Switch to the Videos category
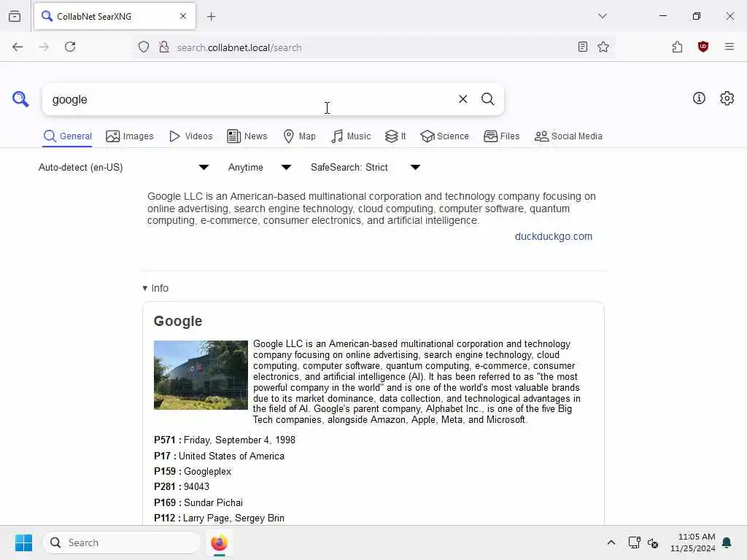This screenshot has height=560, width=747. pos(191,136)
